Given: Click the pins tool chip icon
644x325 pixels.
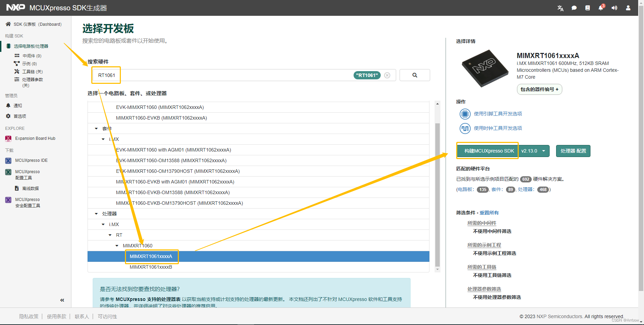Looking at the screenshot, I should tap(465, 114).
